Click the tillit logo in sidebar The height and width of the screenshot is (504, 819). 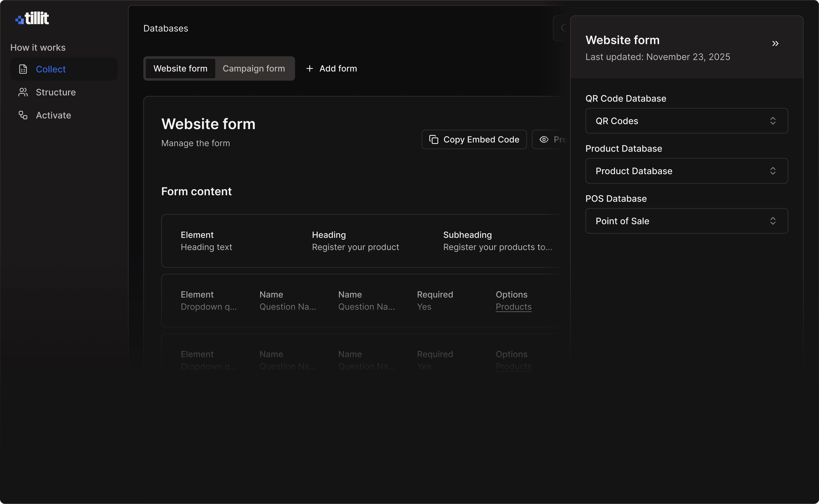coord(32,18)
